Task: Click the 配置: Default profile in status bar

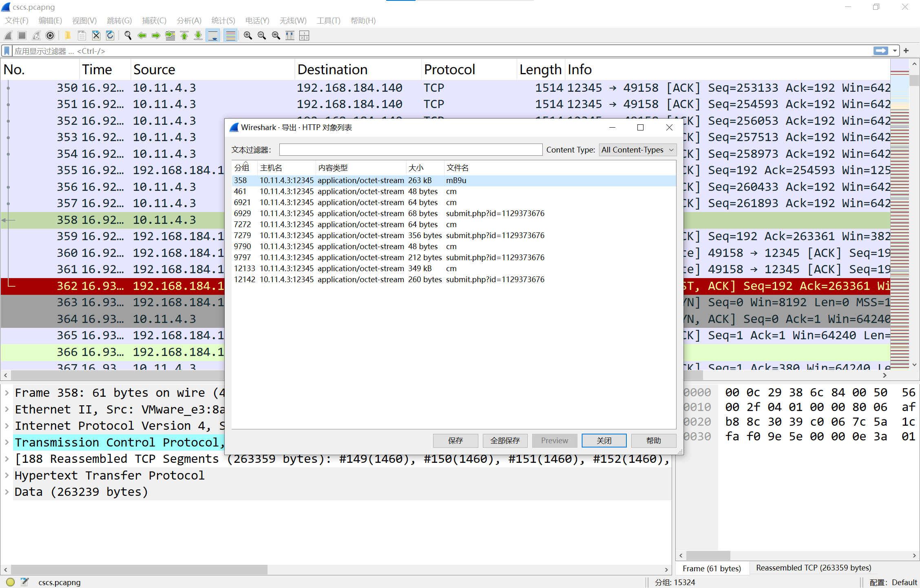Action: [x=893, y=582]
